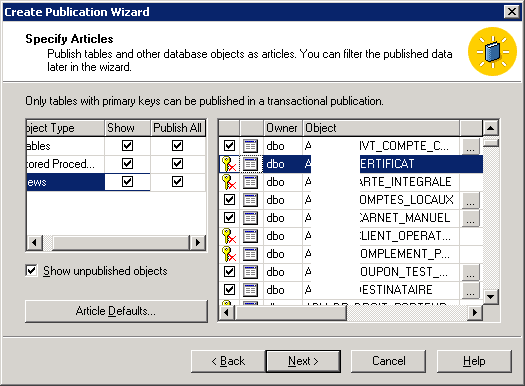Click object type list horizontal scrollbar thumb
The width and height of the screenshot is (525, 386).
pyautogui.click(x=121, y=242)
